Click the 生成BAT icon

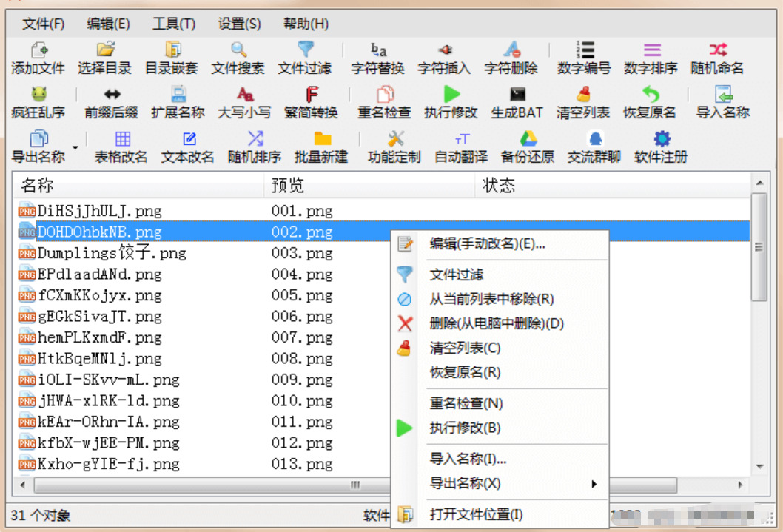(x=517, y=94)
